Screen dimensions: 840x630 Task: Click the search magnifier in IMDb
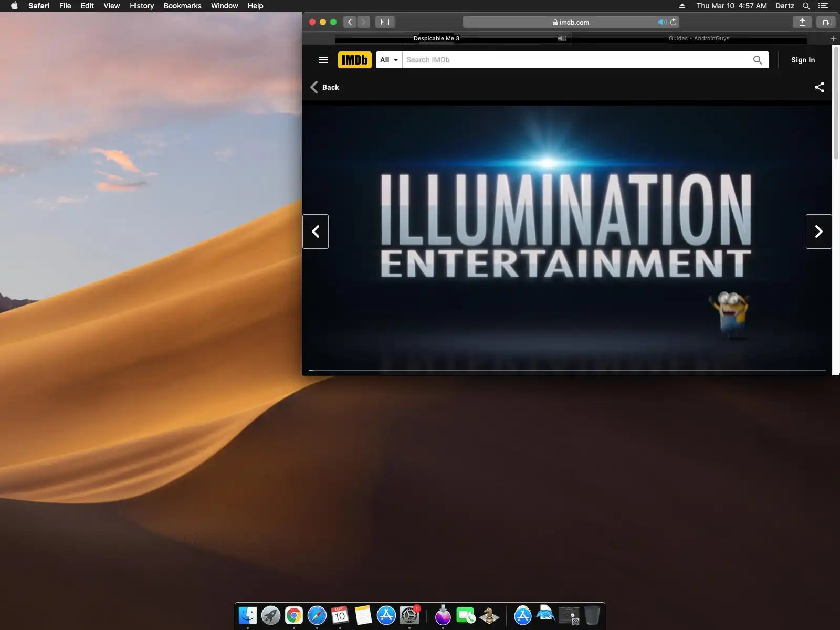click(x=758, y=60)
